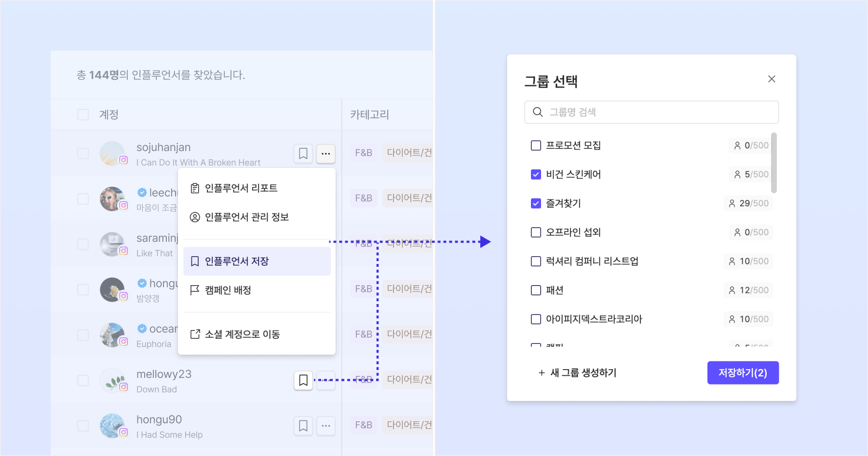The width and height of the screenshot is (868, 456).
Task: Click the search magnifier icon in group search
Action: point(538,112)
